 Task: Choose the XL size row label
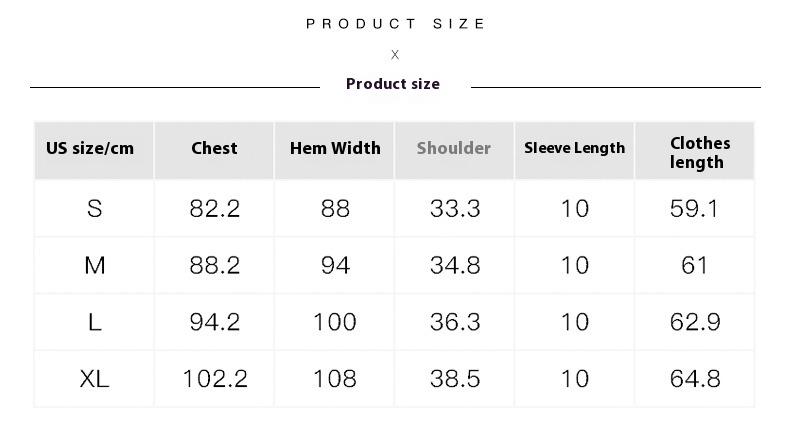[95, 379]
